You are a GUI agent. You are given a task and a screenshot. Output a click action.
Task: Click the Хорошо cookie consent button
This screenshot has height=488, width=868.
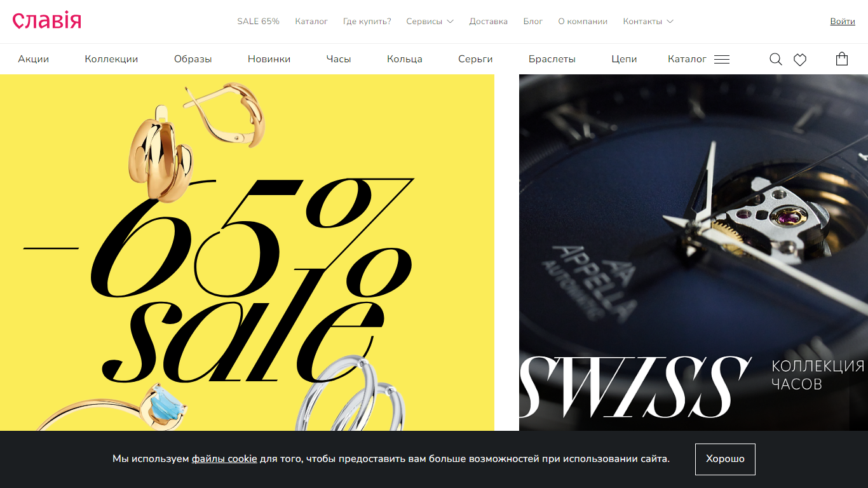pyautogui.click(x=725, y=459)
